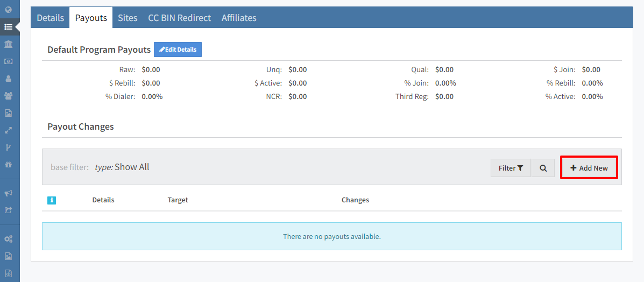The height and width of the screenshot is (282, 644).
Task: Click the expand arrows sidebar icon
Action: click(9, 130)
